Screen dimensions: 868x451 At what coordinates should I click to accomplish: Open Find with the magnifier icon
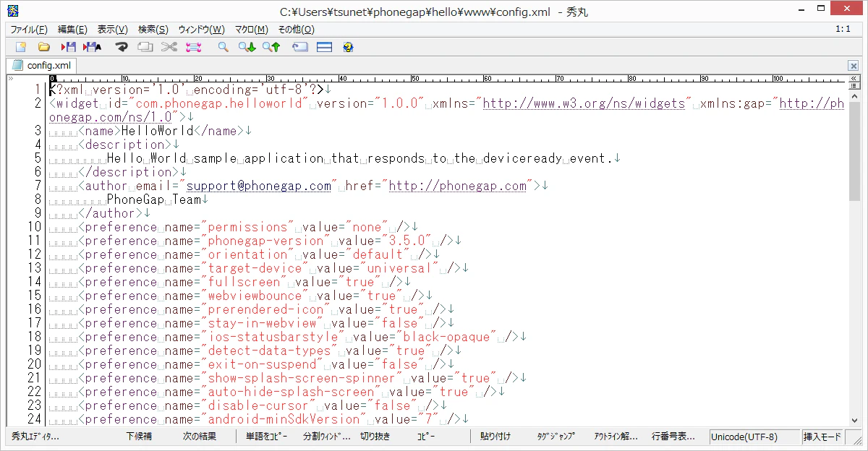click(x=224, y=47)
